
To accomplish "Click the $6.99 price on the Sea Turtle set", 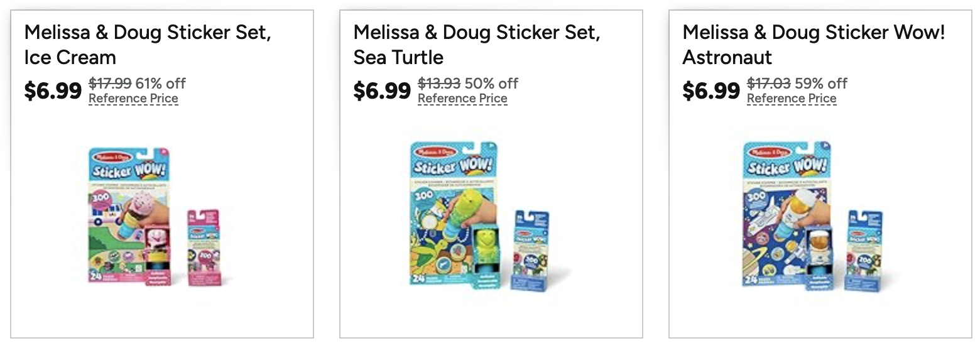I will pyautogui.click(x=382, y=91).
